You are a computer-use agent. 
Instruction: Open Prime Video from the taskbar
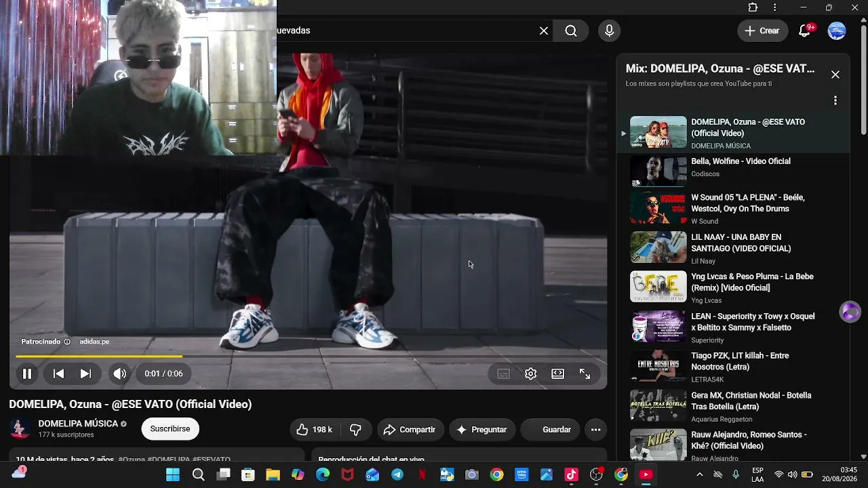point(521,474)
